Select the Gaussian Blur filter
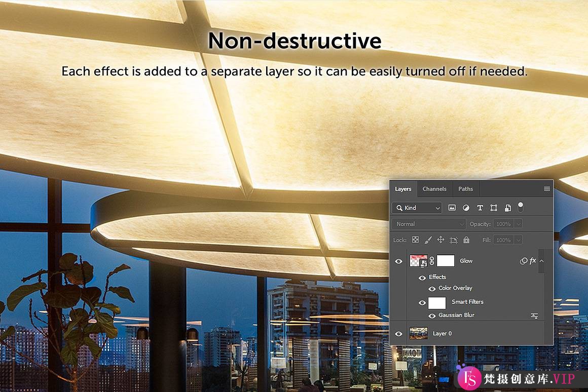Screen dimensions: 588x392 456,315
